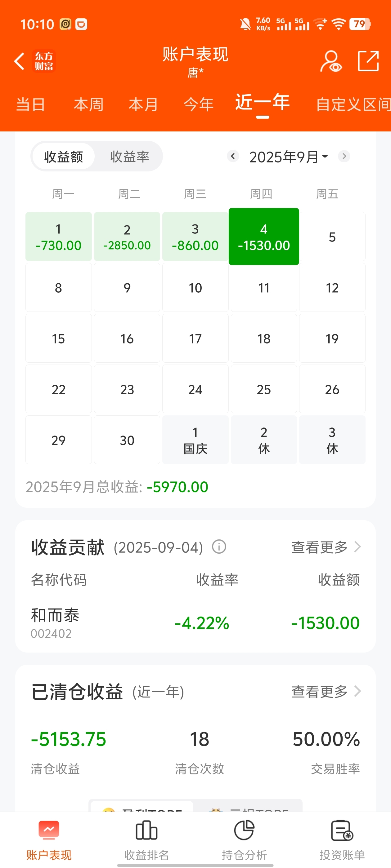Switch to the 今年 tab
The width and height of the screenshot is (391, 868).
point(198,104)
